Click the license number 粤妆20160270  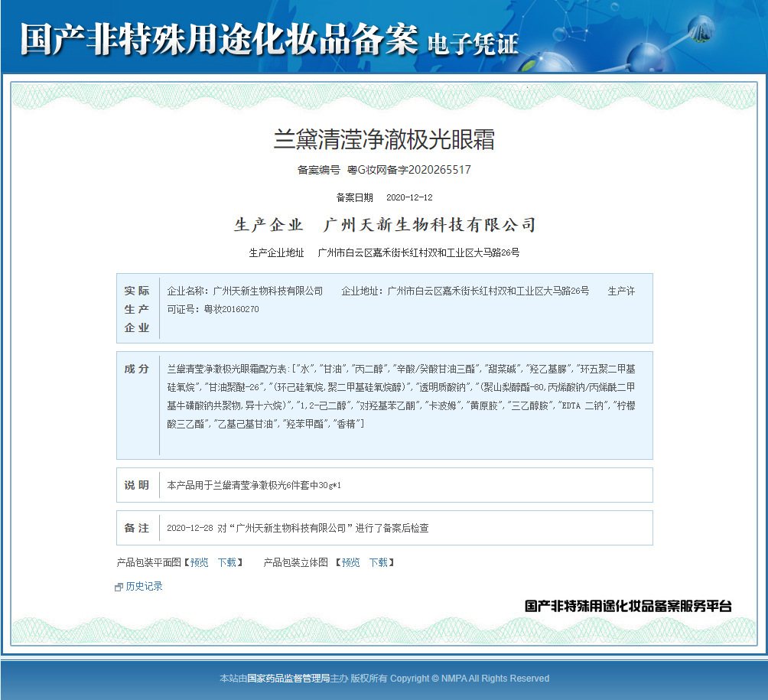pyautogui.click(x=232, y=309)
